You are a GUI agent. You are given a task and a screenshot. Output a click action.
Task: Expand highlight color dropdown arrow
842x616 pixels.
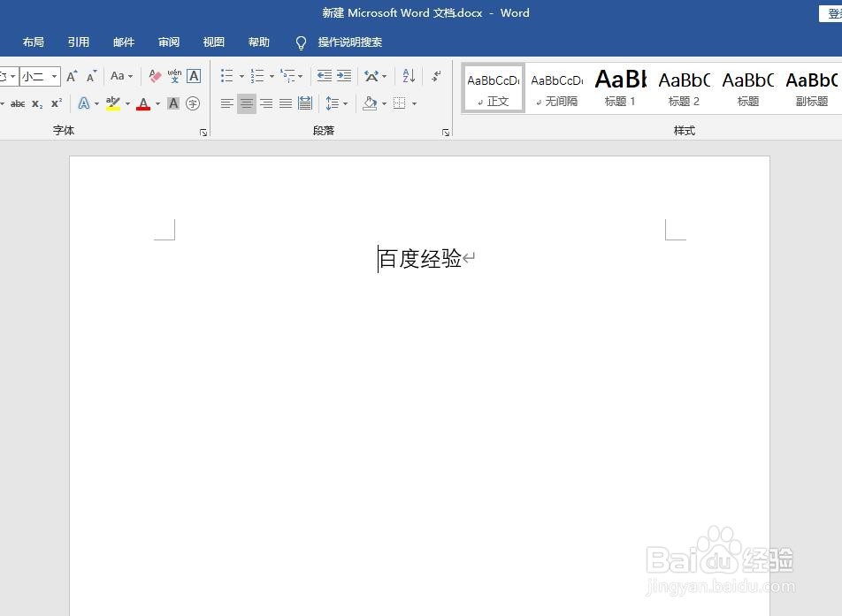click(127, 103)
